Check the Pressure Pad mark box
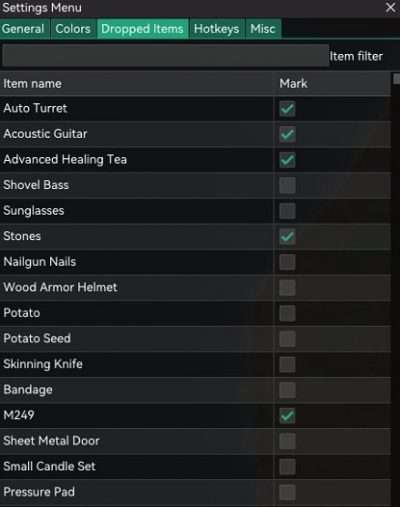This screenshot has width=400, height=507. (x=287, y=492)
